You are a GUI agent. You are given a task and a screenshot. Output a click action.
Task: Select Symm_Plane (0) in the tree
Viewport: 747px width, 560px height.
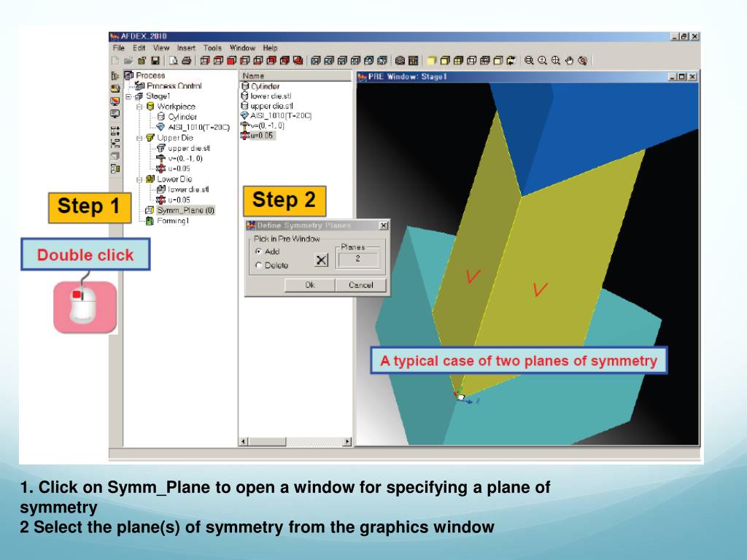[186, 210]
